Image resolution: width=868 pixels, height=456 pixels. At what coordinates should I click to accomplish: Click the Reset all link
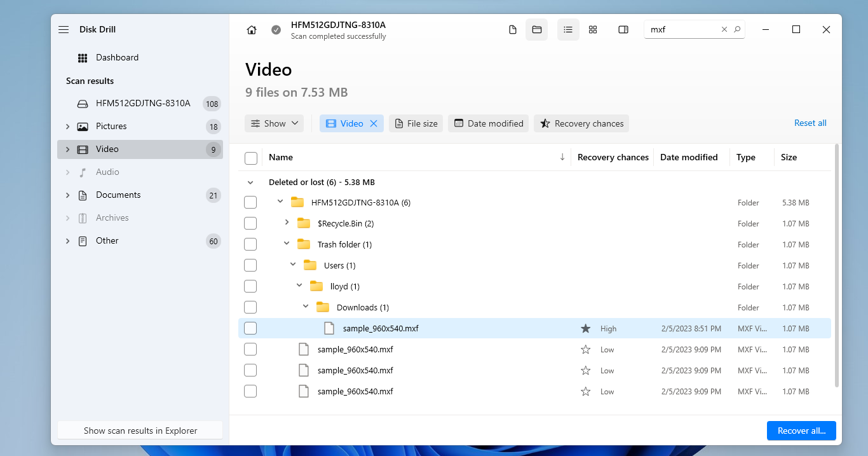click(810, 123)
